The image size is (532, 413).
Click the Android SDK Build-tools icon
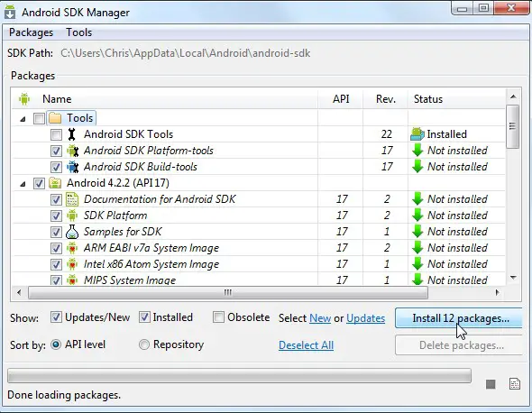pos(73,167)
